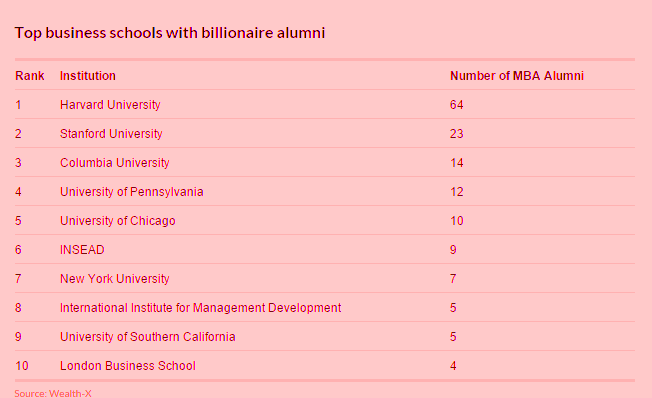Click the Harvard University row text
The height and width of the screenshot is (398, 652).
point(110,105)
